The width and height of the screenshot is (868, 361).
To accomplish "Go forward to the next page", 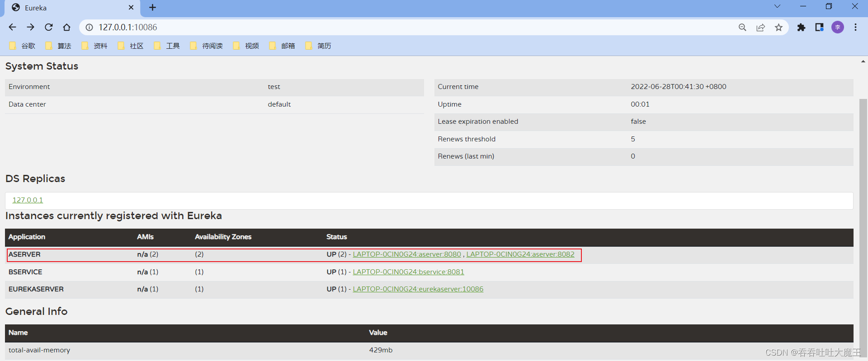I will (30, 27).
